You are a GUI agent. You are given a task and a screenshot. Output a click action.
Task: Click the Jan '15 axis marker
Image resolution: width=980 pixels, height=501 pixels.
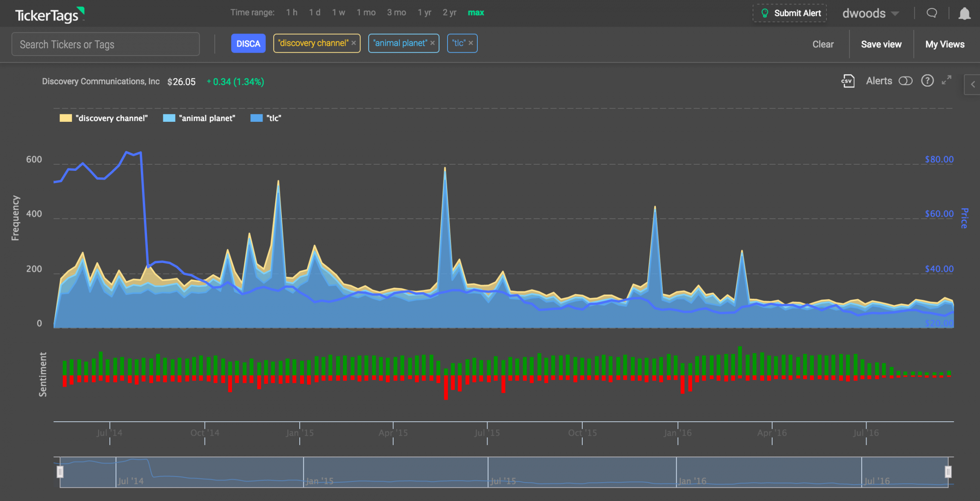tap(300, 433)
